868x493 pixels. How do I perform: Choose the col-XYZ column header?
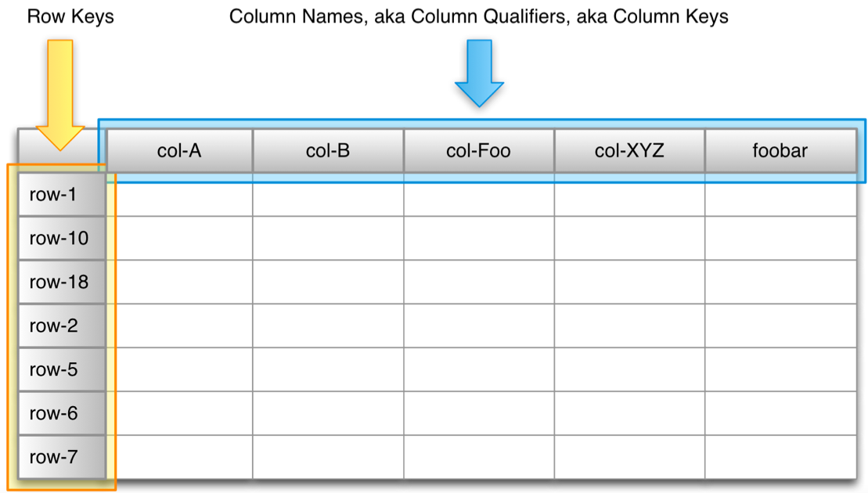coord(629,150)
